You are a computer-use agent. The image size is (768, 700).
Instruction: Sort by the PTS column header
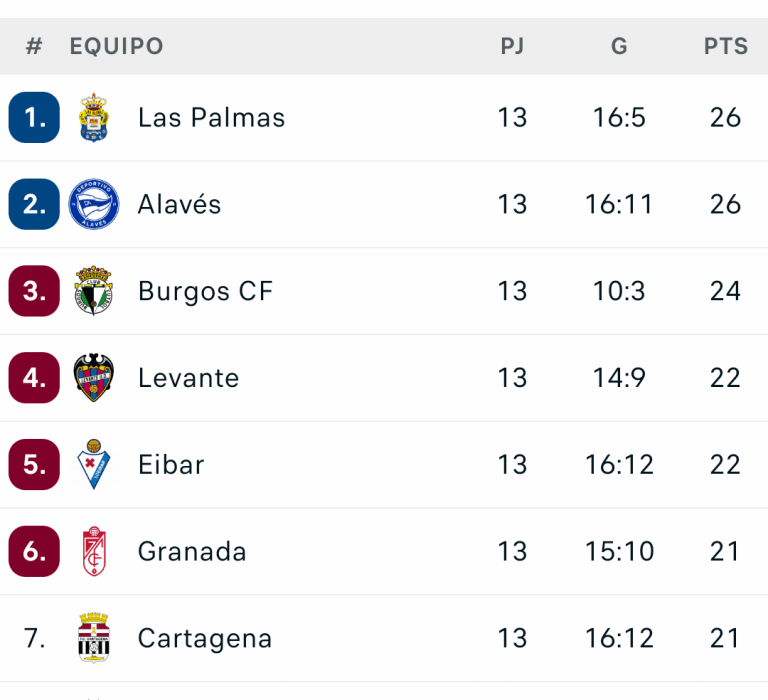coord(725,46)
